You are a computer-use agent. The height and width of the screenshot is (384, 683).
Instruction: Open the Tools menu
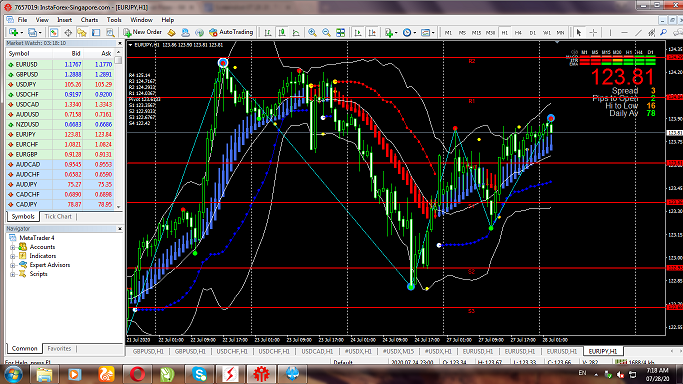click(114, 20)
